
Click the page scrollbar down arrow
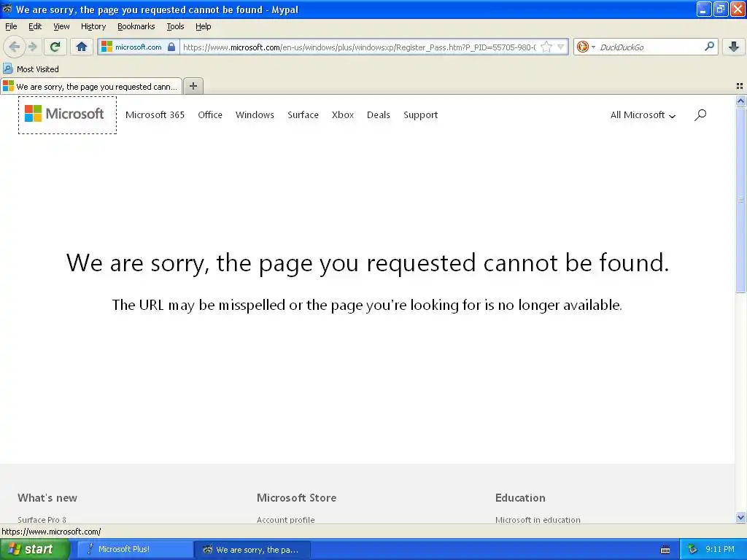[740, 517]
